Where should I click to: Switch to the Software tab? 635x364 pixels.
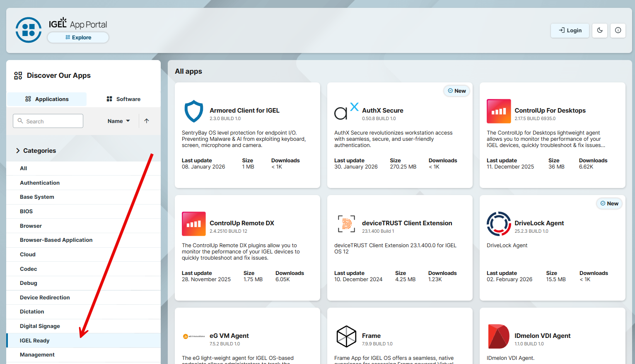pos(123,99)
